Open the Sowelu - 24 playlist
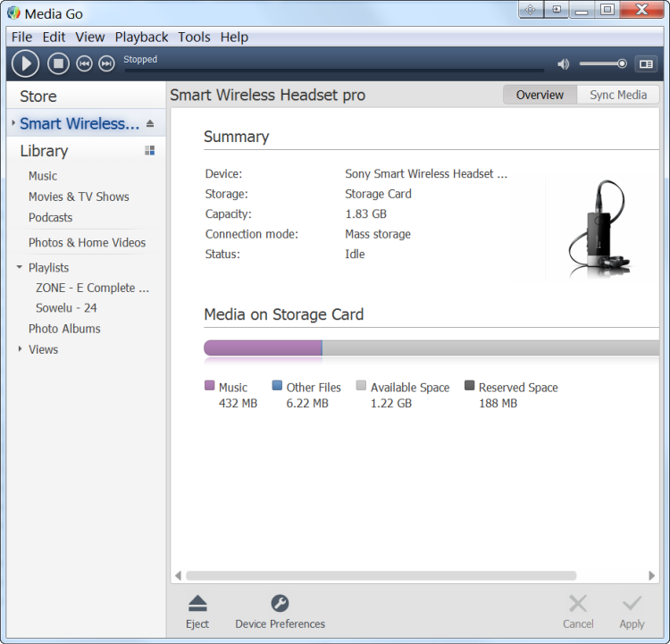The height and width of the screenshot is (644, 670). pyautogui.click(x=66, y=307)
